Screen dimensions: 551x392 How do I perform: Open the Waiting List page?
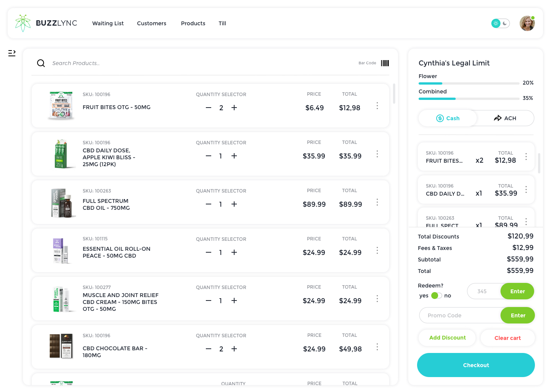click(108, 23)
